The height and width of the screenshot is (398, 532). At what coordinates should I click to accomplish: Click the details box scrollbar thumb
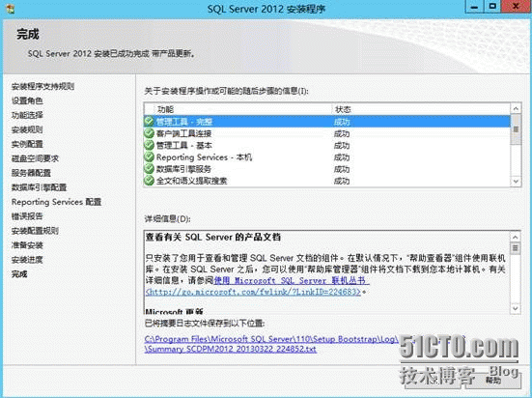515,248
